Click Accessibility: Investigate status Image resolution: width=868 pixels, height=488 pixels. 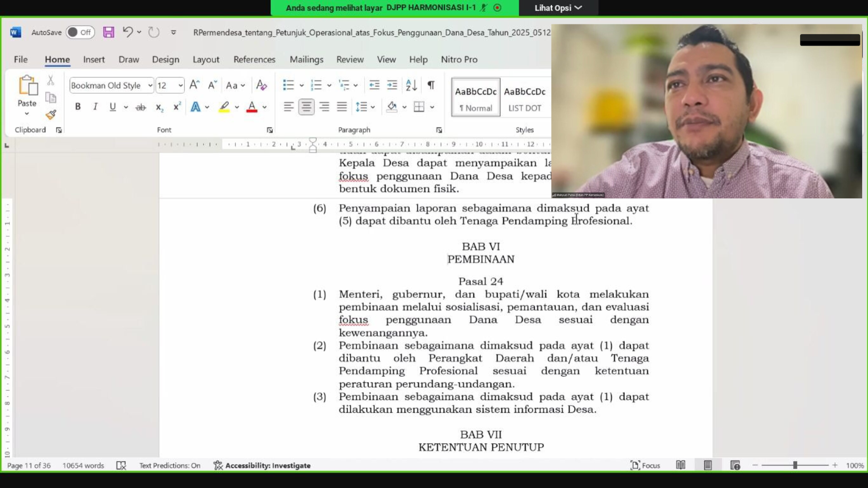click(262, 465)
